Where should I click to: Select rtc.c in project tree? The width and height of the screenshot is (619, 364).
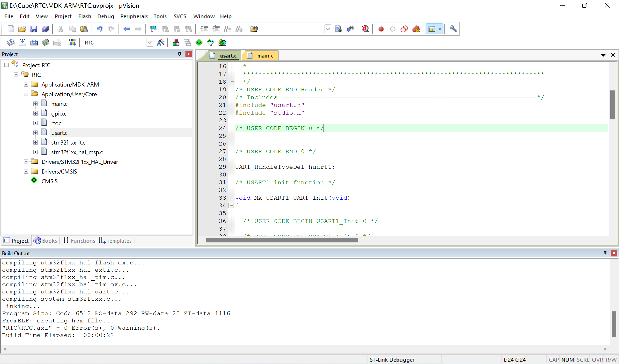coord(56,123)
